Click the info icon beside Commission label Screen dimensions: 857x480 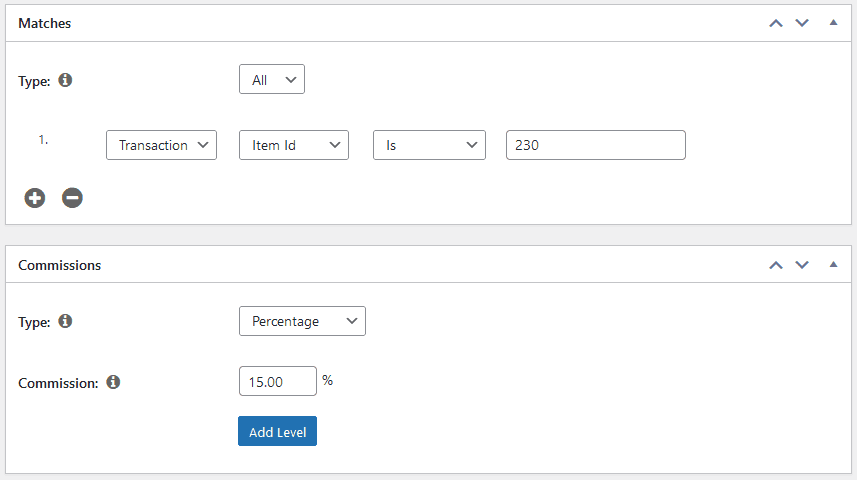113,382
